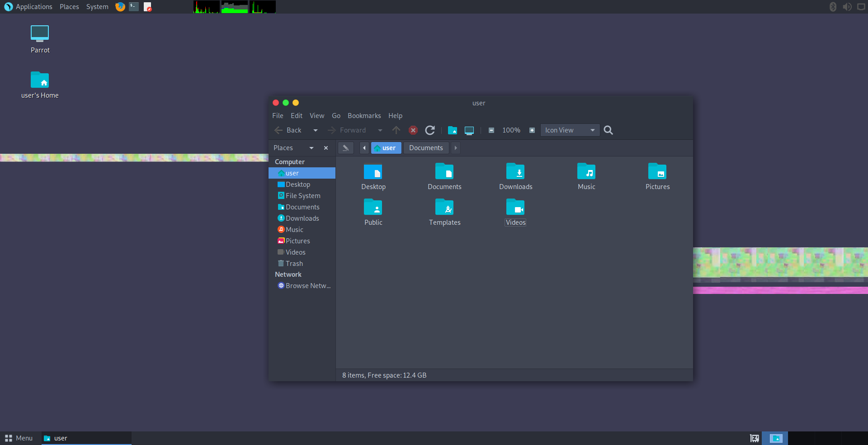Image resolution: width=868 pixels, height=445 pixels.
Task: Open search with the magnifier icon
Action: pos(608,130)
